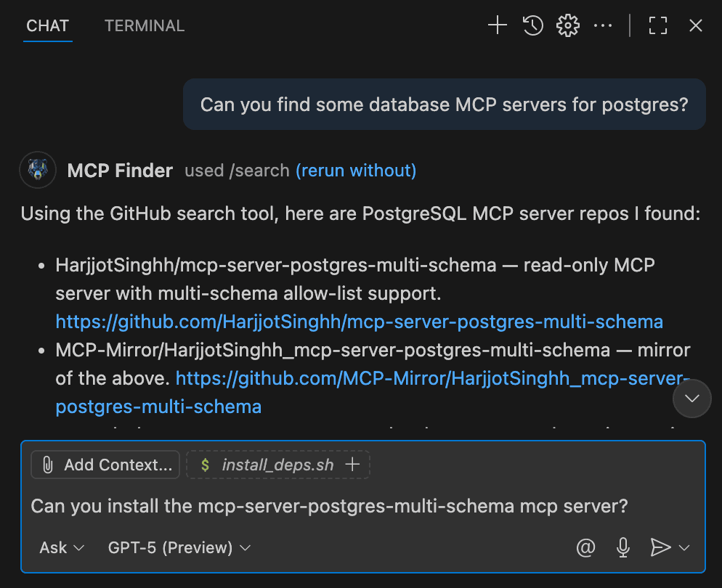Click the 'used /search' label
The height and width of the screenshot is (588, 722).
pyautogui.click(x=237, y=171)
